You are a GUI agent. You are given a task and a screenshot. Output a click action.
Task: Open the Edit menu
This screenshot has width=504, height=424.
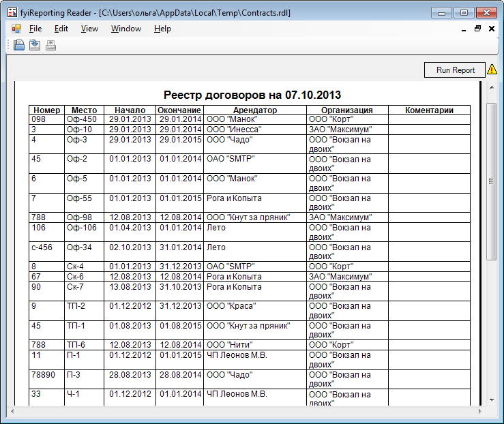pos(61,29)
